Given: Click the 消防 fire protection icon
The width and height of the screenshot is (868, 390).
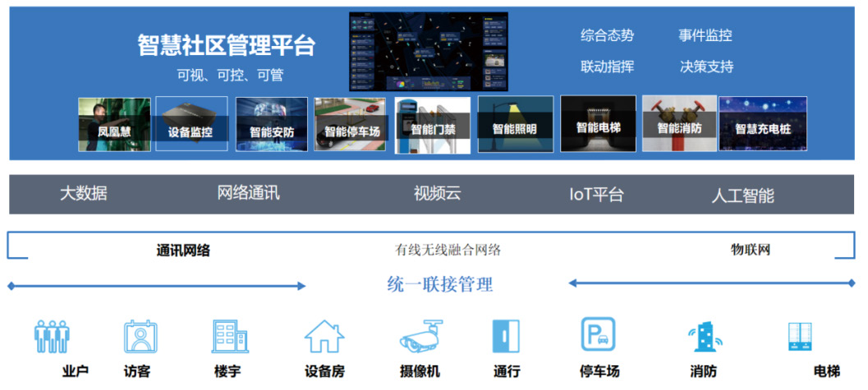Looking at the screenshot, I should point(703,337).
